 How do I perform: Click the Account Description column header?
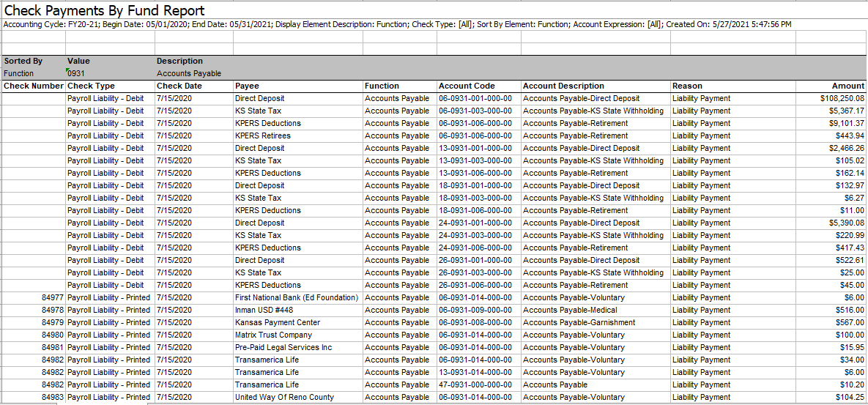click(x=596, y=86)
